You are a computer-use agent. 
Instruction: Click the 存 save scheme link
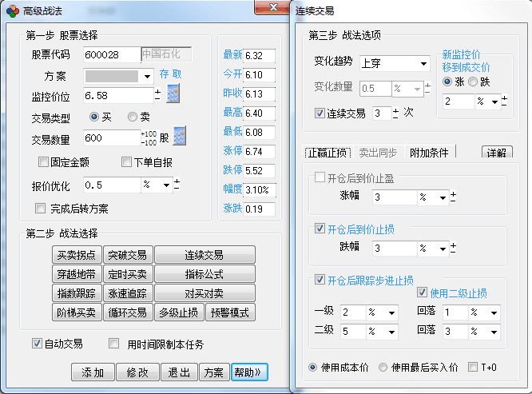(x=165, y=74)
